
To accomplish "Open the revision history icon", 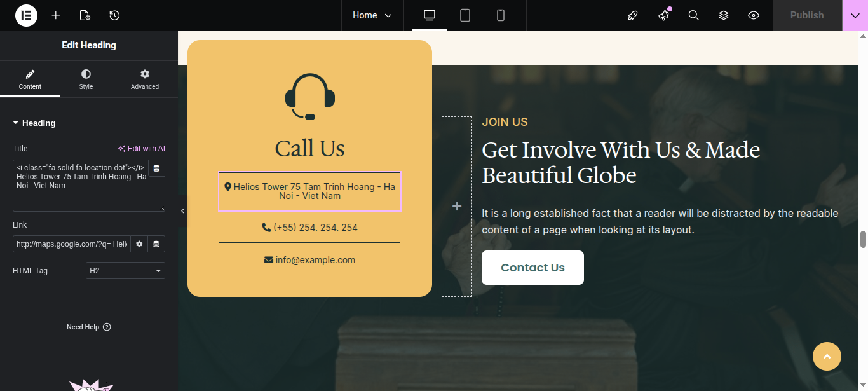I will (x=114, y=15).
